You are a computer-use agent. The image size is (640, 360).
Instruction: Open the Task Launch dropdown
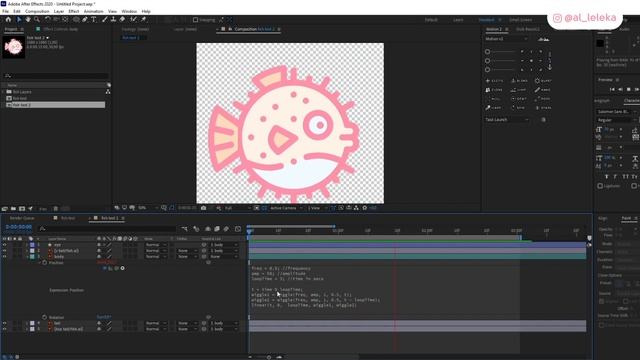[x=507, y=120]
